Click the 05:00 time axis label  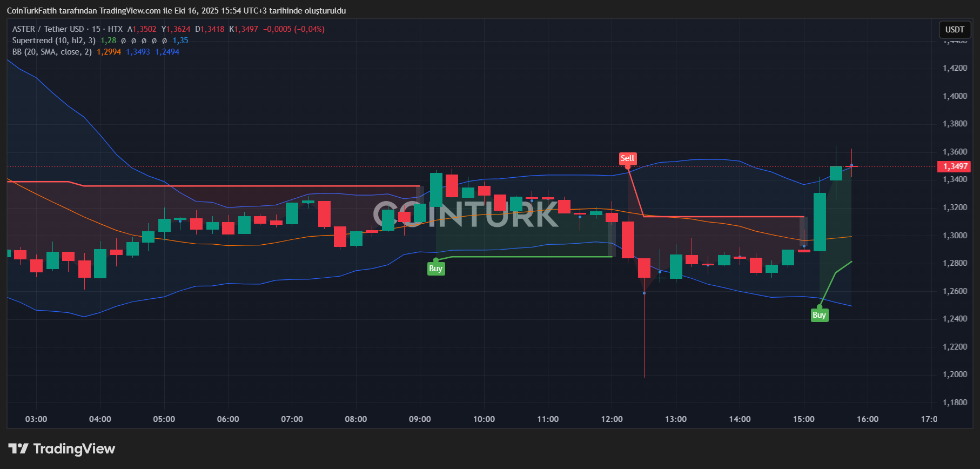(164, 419)
